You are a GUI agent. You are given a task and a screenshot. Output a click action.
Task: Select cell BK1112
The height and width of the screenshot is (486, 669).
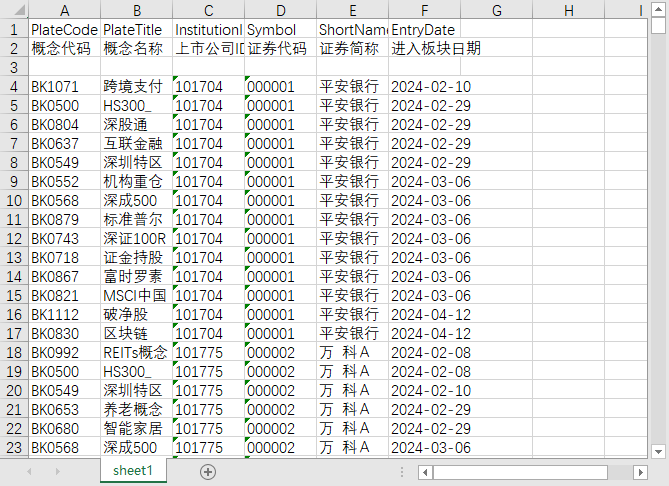pos(64,314)
